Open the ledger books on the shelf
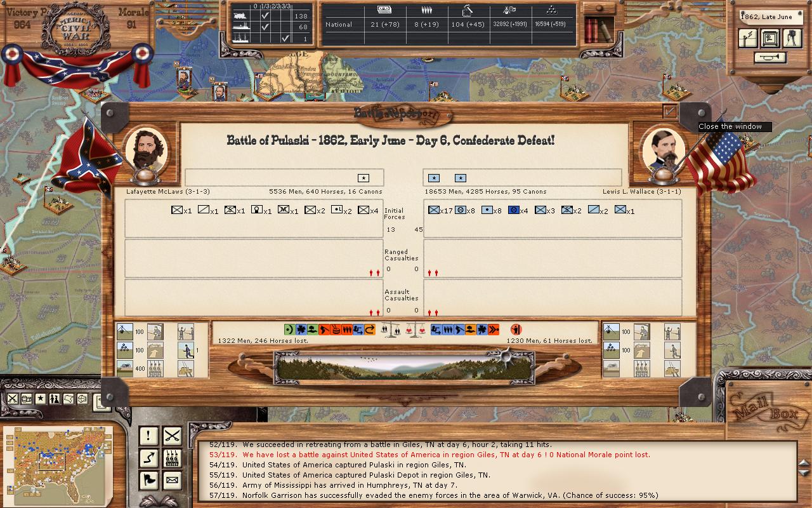Image resolution: width=812 pixels, height=508 pixels. tap(598, 29)
